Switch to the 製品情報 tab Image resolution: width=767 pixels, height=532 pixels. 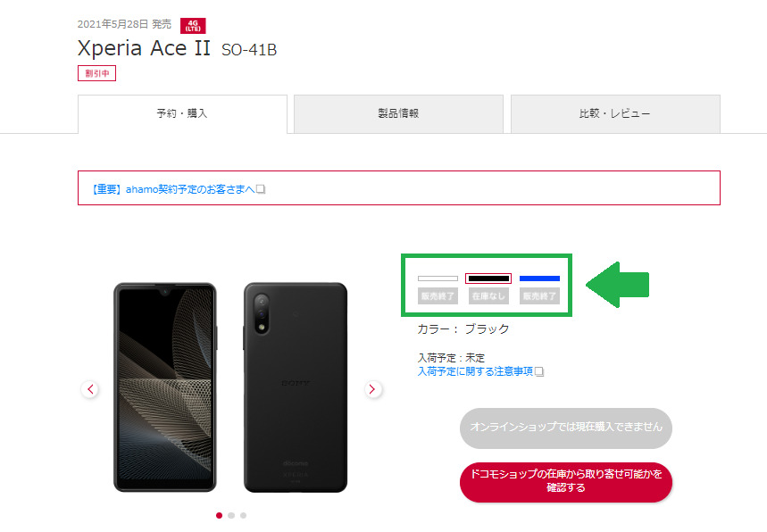(398, 113)
